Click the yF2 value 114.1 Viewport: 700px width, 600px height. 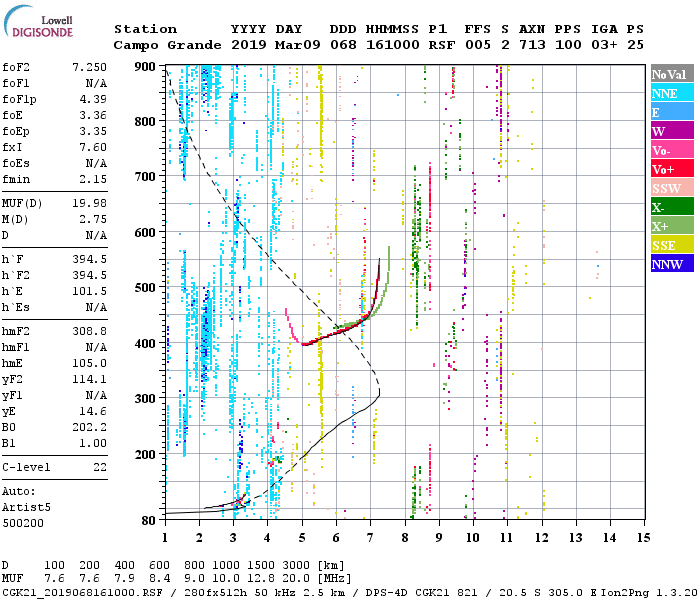tap(89, 379)
